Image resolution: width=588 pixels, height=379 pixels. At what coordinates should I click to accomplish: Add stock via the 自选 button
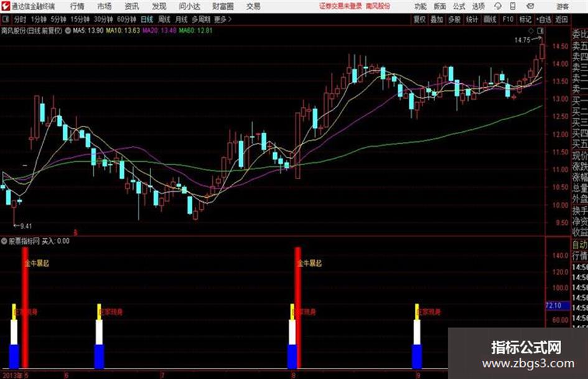click(x=543, y=19)
